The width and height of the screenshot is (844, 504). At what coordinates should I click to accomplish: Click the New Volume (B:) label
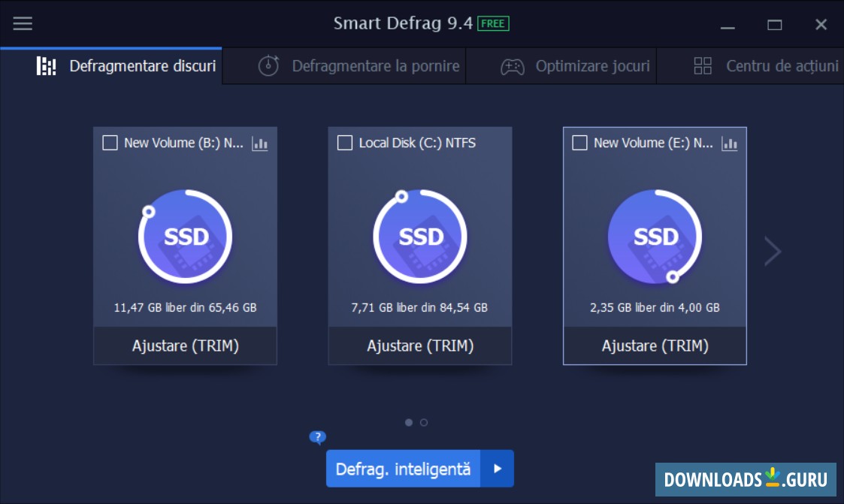point(183,143)
